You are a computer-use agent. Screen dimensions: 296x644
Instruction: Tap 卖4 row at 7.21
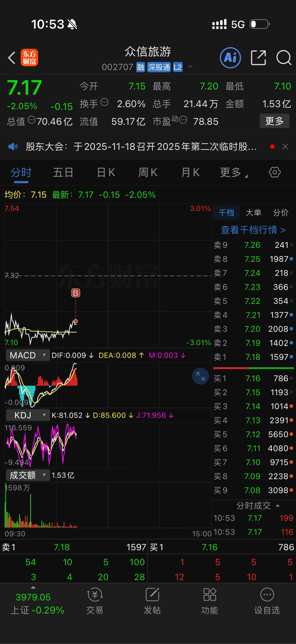tap(254, 315)
